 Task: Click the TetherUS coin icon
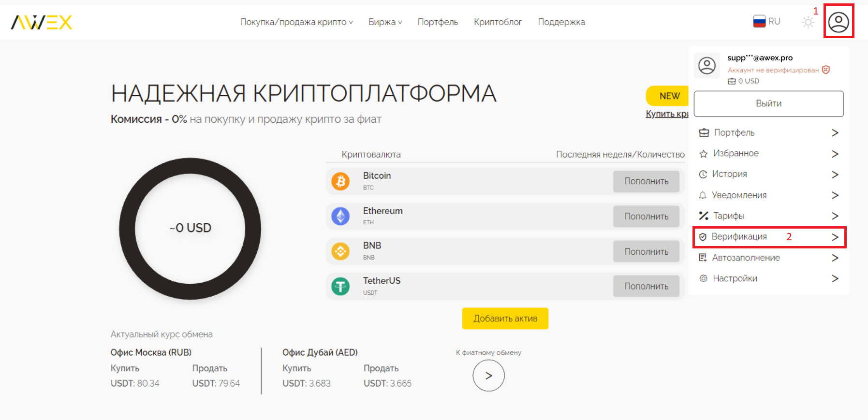coord(340,287)
